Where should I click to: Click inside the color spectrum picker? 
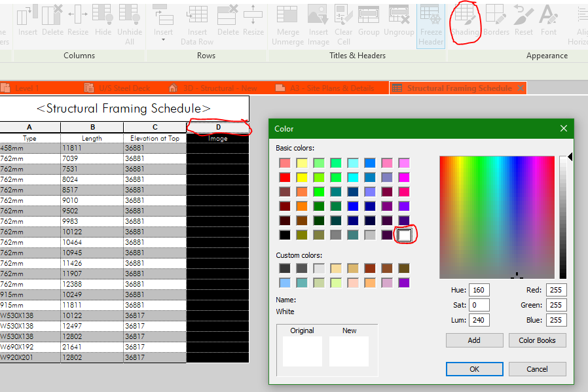point(497,217)
